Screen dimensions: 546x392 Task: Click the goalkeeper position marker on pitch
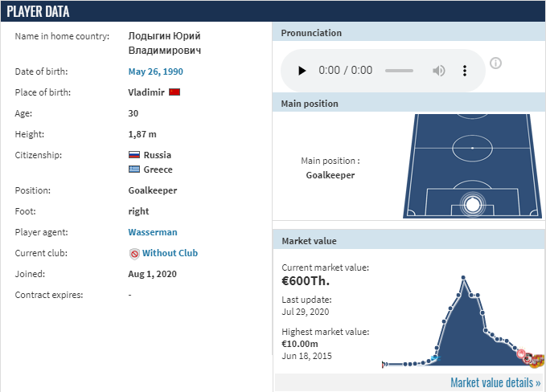click(x=472, y=205)
